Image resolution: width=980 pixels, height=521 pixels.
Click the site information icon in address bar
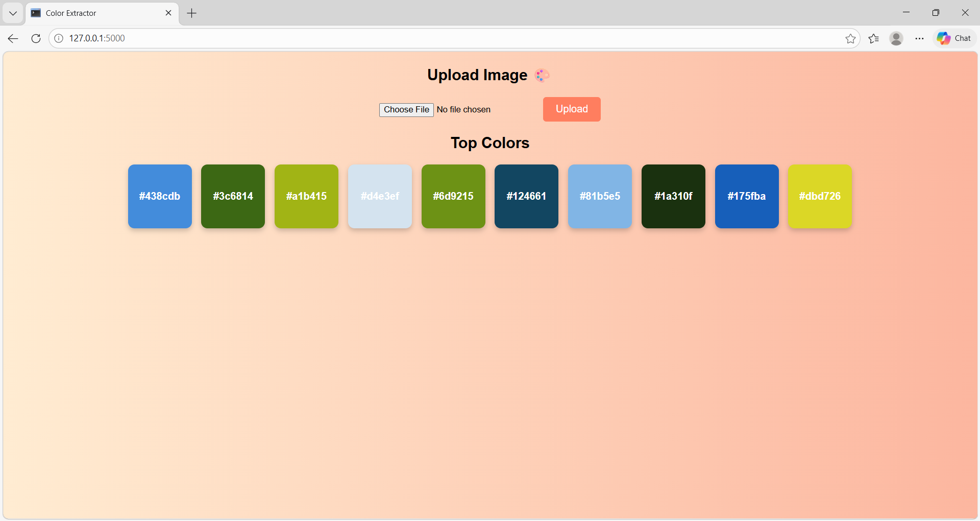tap(58, 38)
